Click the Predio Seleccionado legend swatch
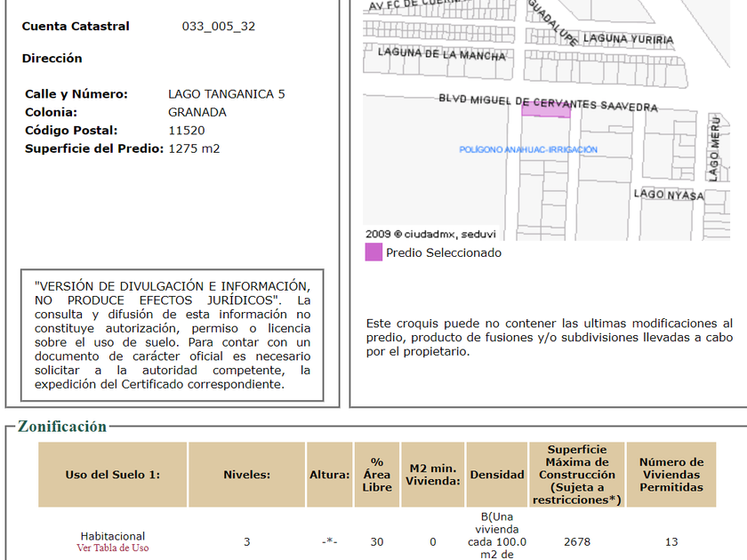This screenshot has width=747, height=560. click(x=373, y=252)
